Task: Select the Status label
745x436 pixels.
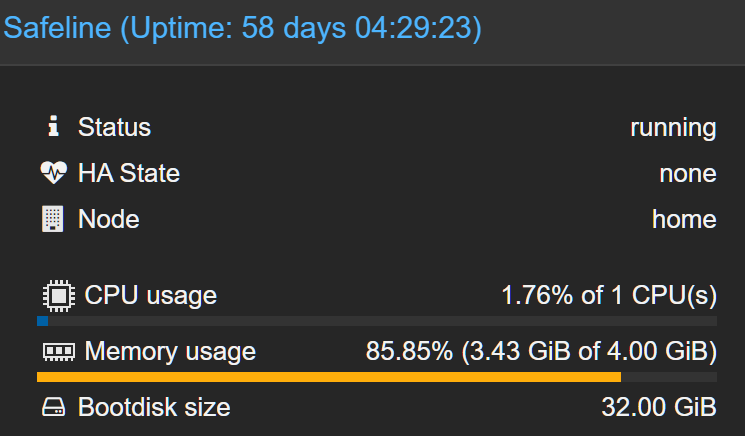Action: [115, 127]
